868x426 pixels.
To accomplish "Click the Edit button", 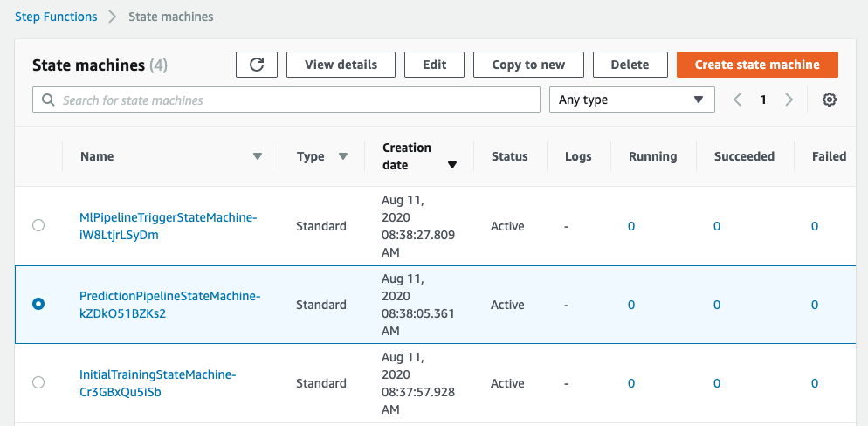I will coord(435,65).
